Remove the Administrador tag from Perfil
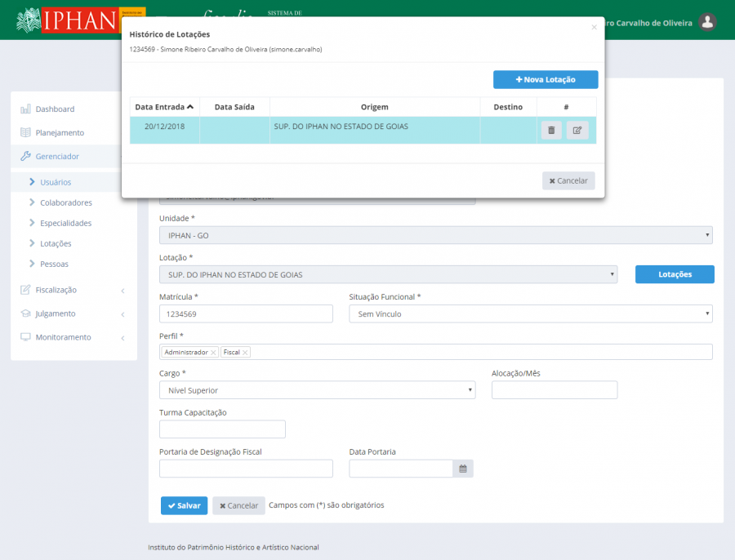Image resolution: width=735 pixels, height=560 pixels. click(x=213, y=353)
